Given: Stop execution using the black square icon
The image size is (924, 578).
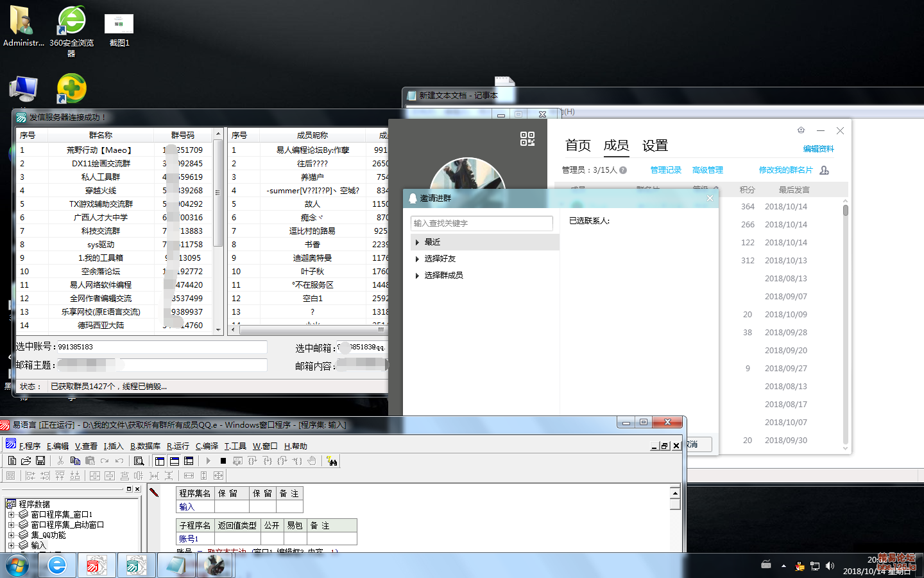Looking at the screenshot, I should 223,460.
